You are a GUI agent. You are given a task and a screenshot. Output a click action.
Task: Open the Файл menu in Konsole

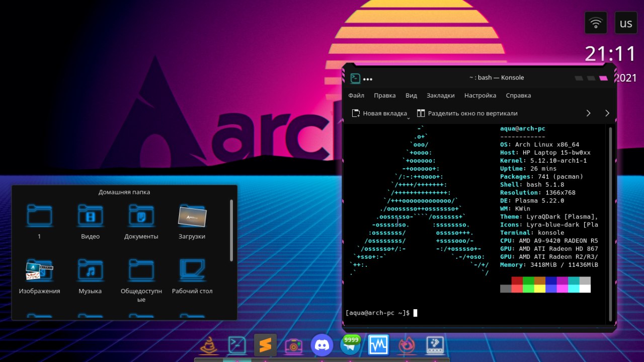[356, 96]
